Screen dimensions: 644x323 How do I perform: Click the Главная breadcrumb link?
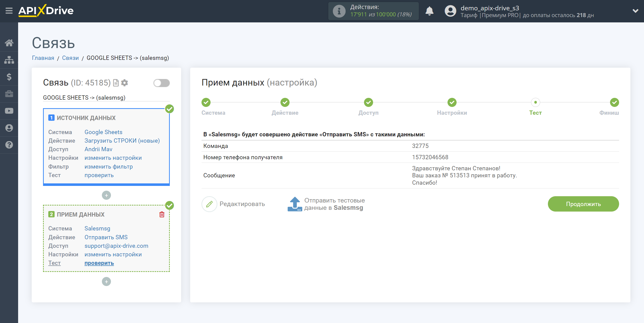(x=43, y=58)
